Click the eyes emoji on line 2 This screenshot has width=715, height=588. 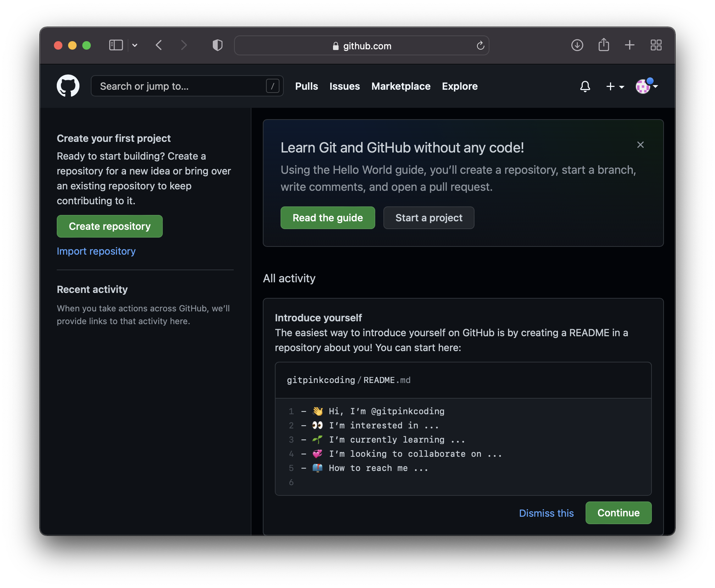317,426
